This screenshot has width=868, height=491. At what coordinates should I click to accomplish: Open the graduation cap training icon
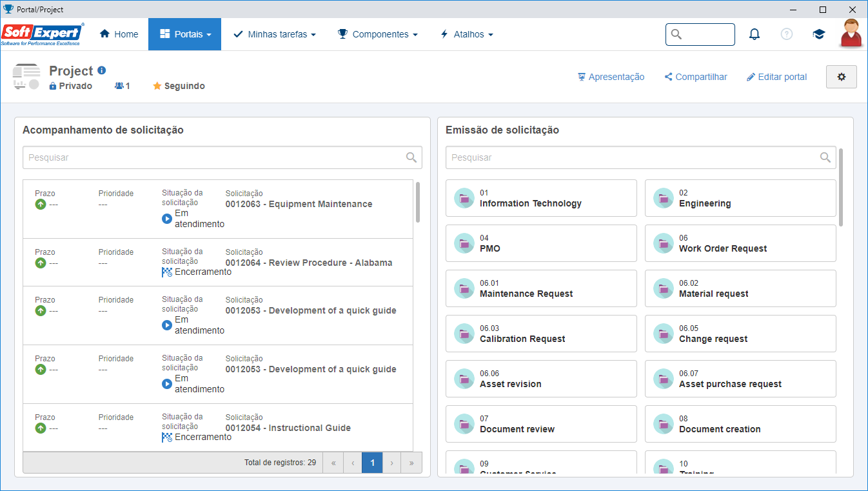click(x=819, y=34)
